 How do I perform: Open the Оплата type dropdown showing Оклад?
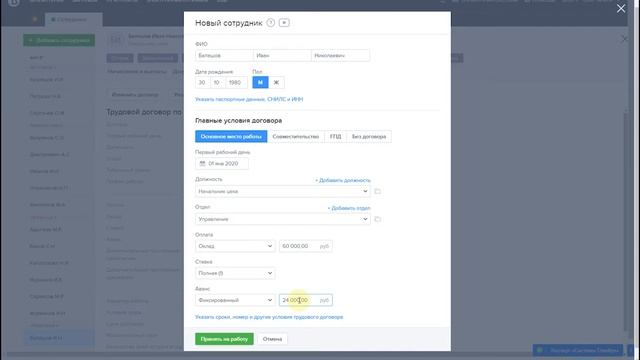click(235, 246)
